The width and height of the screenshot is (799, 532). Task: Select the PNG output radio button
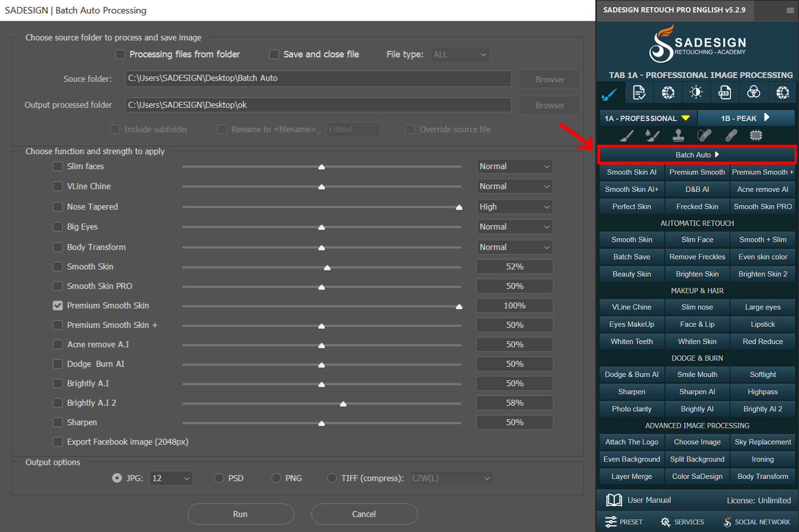[276, 478]
